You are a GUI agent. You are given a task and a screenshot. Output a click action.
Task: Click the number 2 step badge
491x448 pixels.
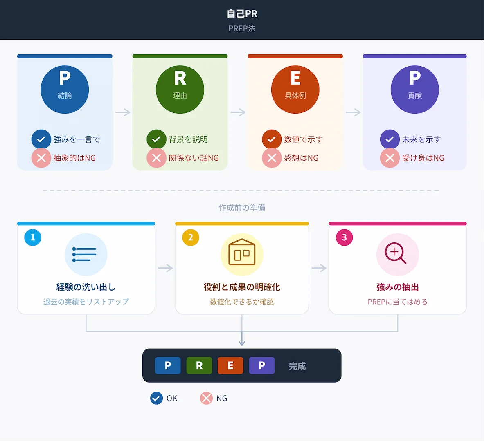[191, 237]
